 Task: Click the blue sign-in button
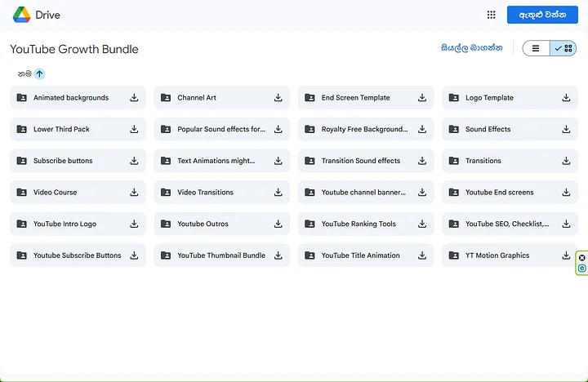[542, 15]
